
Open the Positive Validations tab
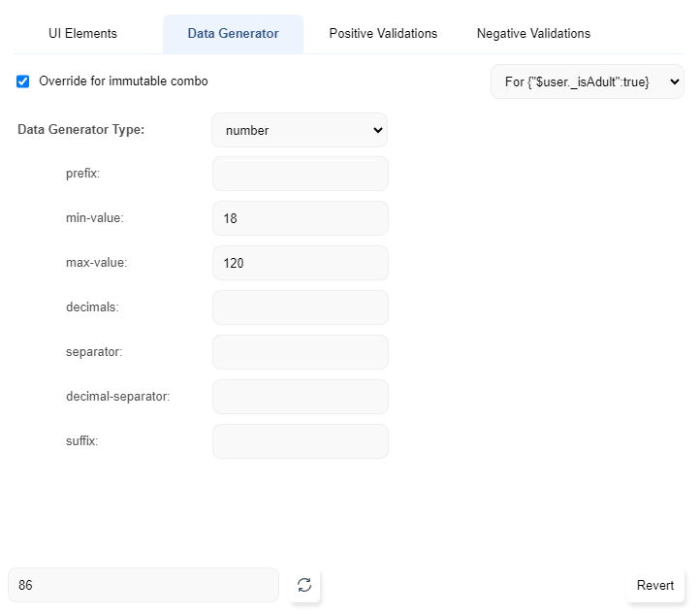pos(383,34)
